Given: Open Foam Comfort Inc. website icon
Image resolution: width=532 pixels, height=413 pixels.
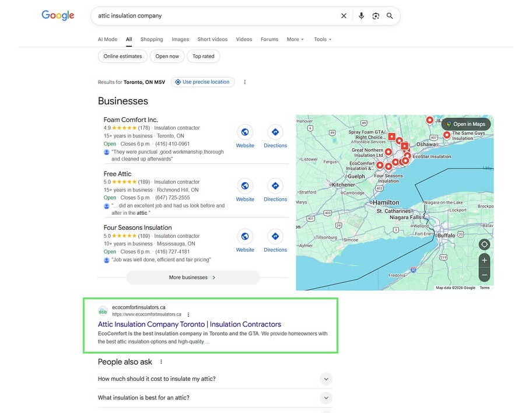Looking at the screenshot, I should tap(245, 132).
